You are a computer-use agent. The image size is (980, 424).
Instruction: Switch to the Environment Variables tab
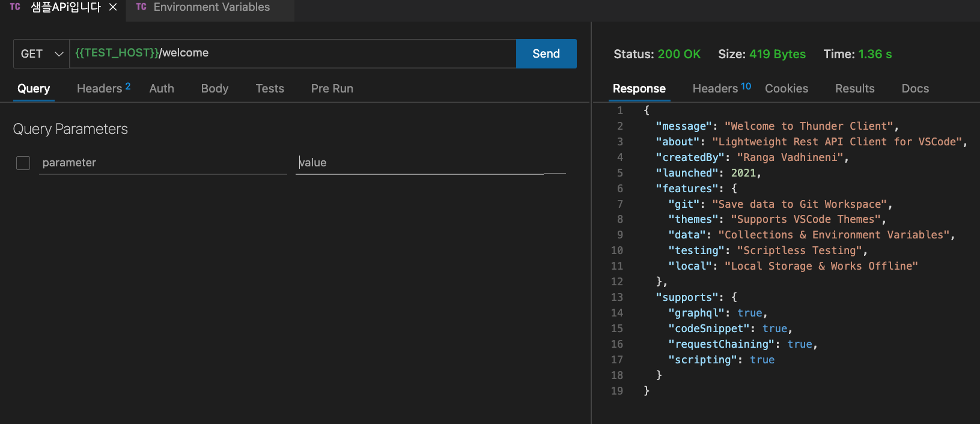pyautogui.click(x=210, y=8)
